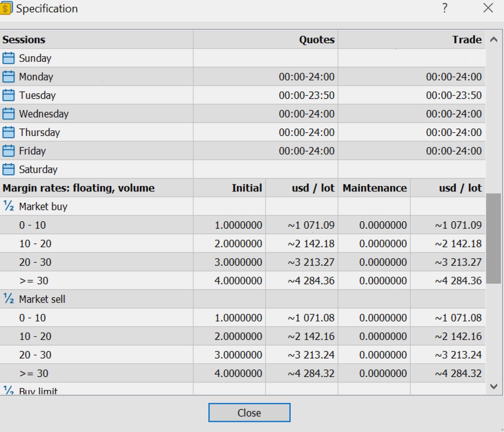504x432 pixels.
Task: Select the Wednesday row label
Action: pos(44,114)
